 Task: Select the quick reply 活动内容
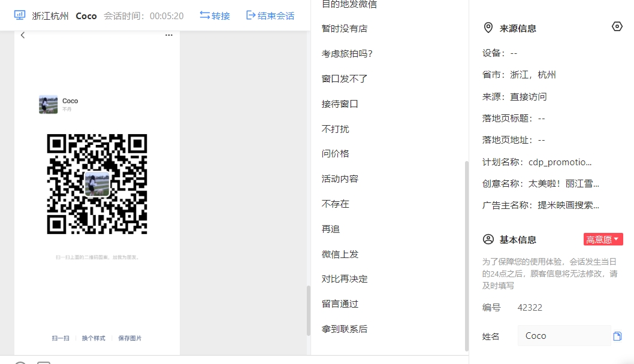point(340,178)
